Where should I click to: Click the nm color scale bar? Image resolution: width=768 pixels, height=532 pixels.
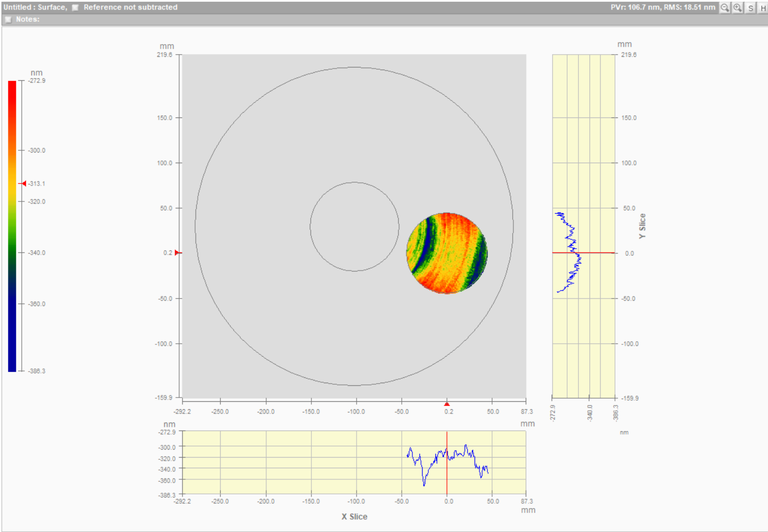point(12,226)
